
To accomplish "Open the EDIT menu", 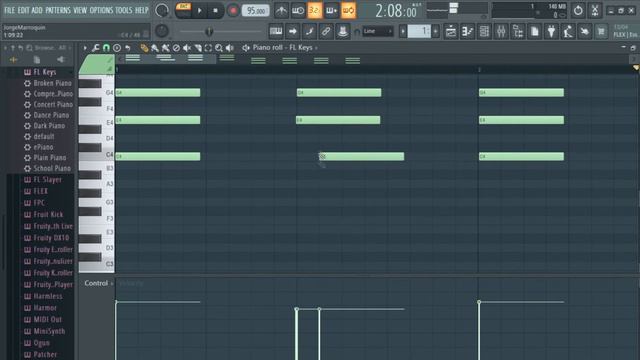I will click(x=23, y=10).
